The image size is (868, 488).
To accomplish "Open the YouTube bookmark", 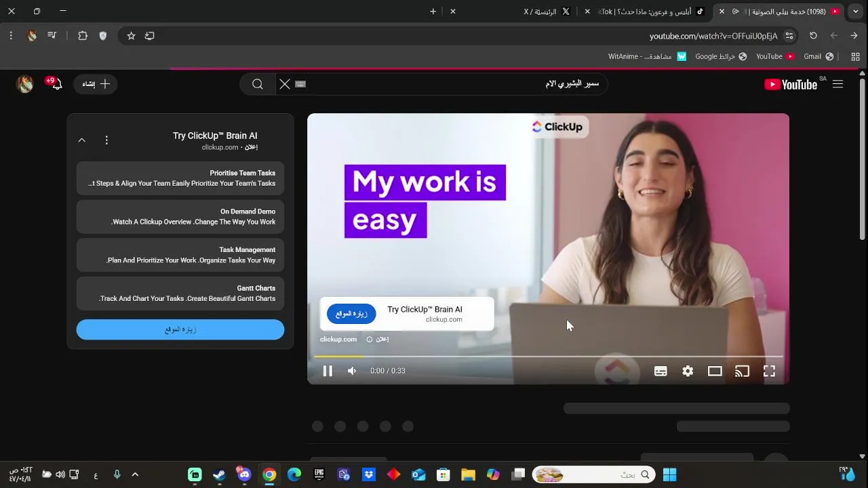I will pyautogui.click(x=775, y=56).
